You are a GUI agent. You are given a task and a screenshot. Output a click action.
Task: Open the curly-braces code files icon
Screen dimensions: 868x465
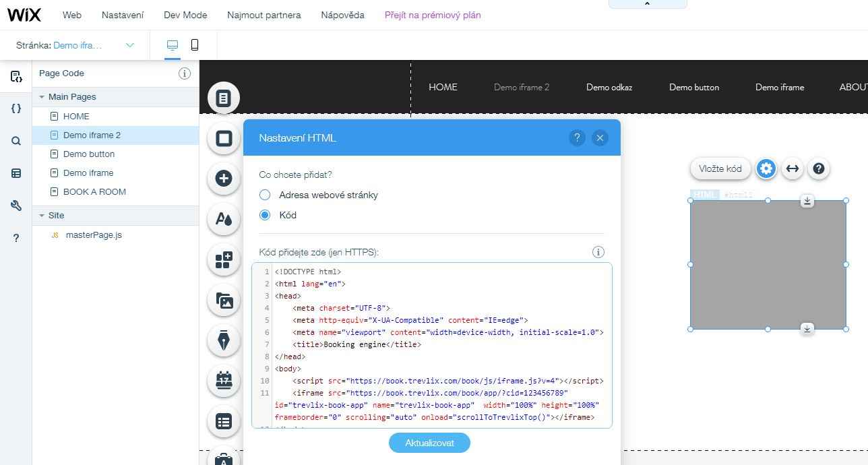click(x=16, y=108)
